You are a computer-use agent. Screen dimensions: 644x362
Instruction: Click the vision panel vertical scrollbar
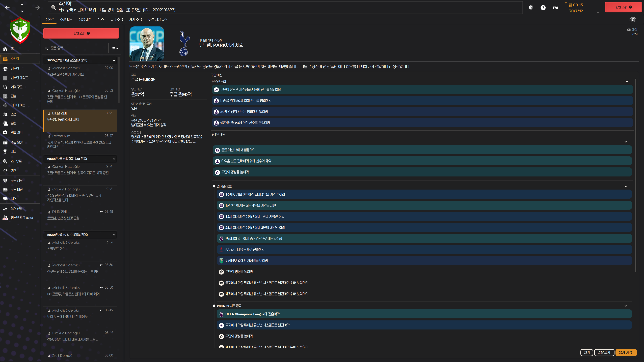click(x=635, y=175)
